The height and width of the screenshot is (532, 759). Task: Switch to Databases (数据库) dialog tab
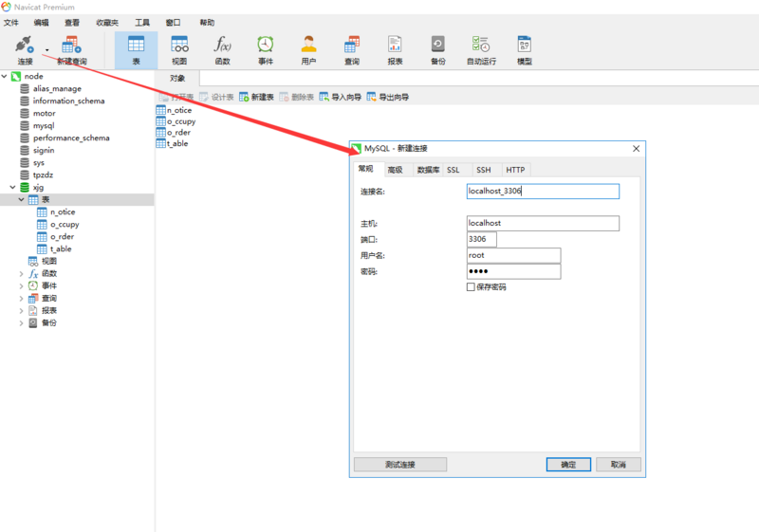[428, 170]
